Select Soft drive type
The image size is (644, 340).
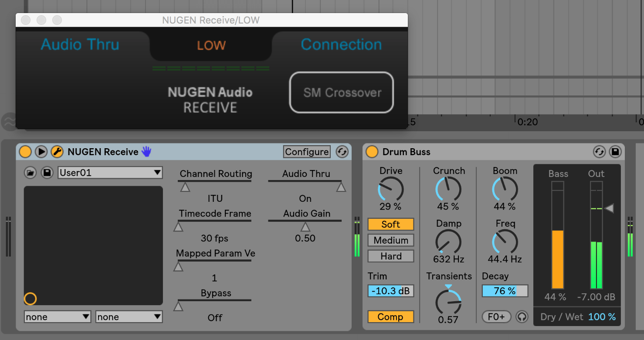[391, 224]
